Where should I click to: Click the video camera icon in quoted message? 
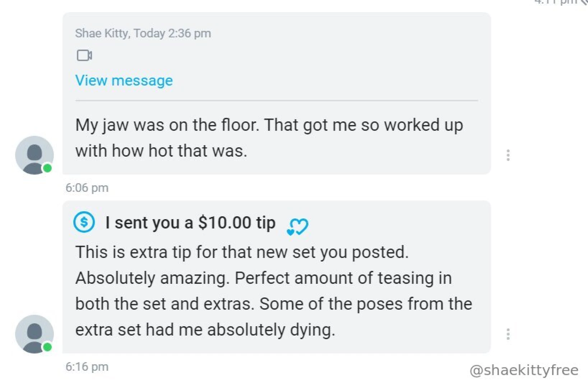[84, 55]
